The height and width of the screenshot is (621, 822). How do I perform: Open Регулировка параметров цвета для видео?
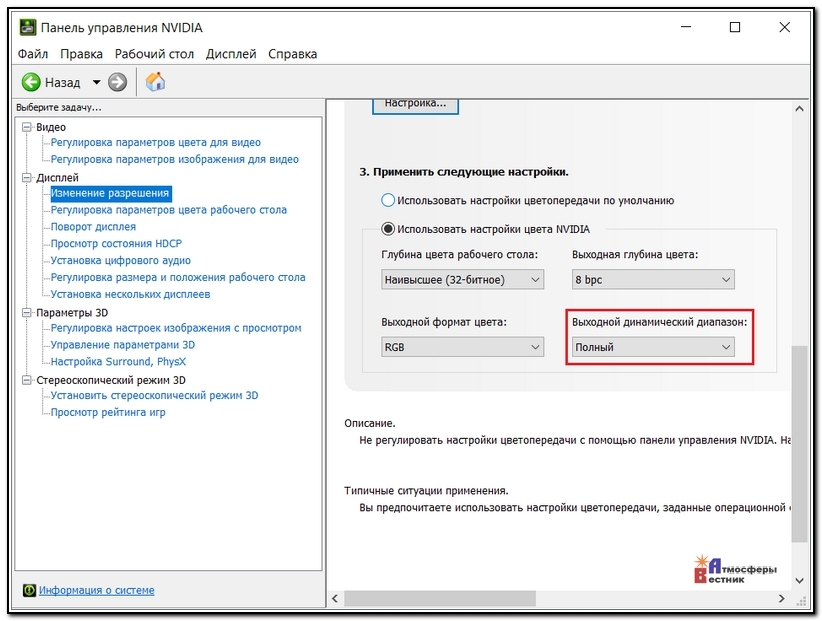tap(156, 143)
